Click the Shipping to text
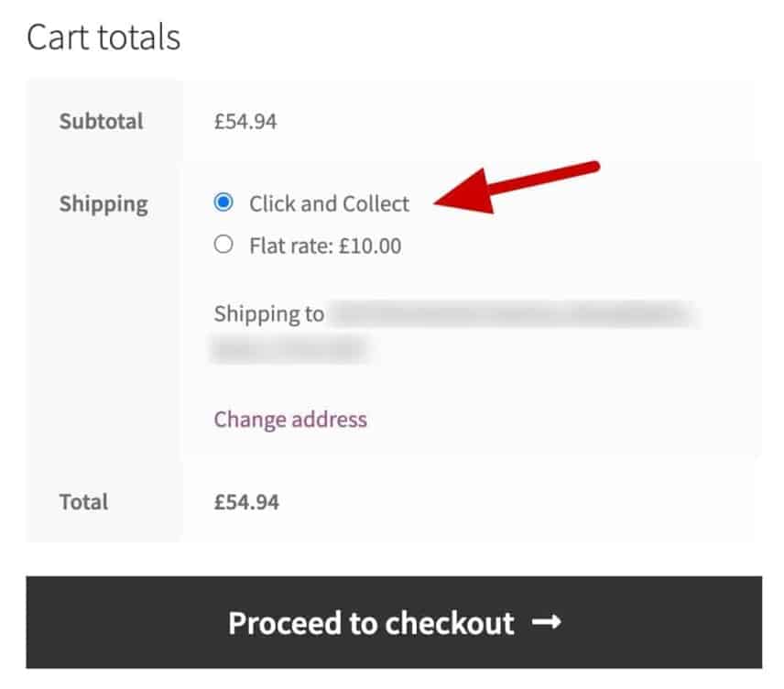The height and width of the screenshot is (689, 784). coord(267,313)
